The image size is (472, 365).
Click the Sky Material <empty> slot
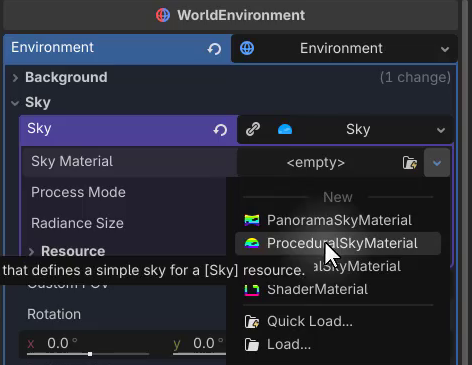(x=316, y=163)
